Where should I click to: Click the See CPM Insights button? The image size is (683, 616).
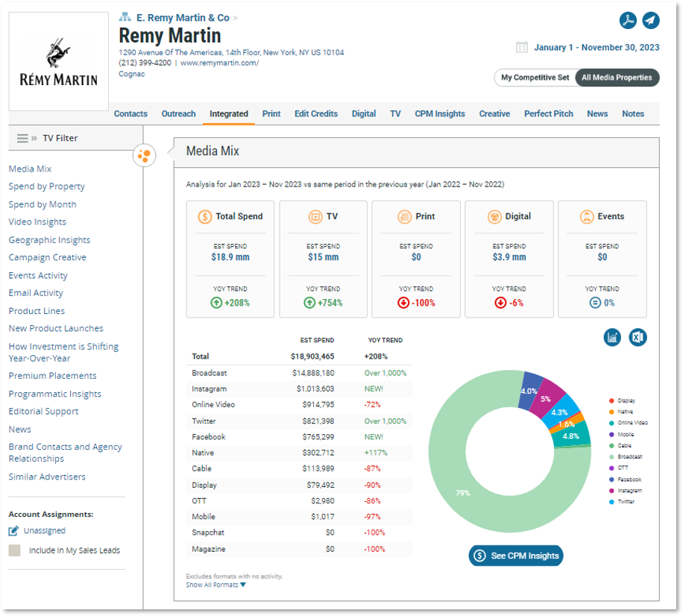516,556
